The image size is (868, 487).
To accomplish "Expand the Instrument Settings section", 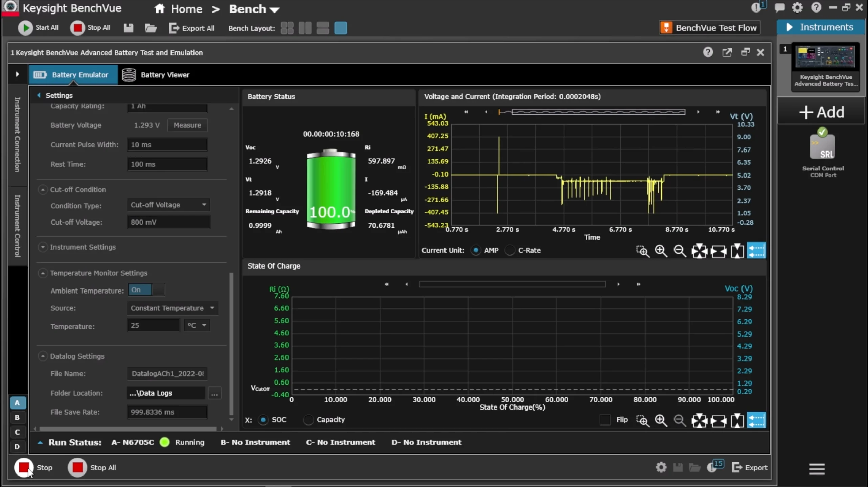I will (43, 247).
